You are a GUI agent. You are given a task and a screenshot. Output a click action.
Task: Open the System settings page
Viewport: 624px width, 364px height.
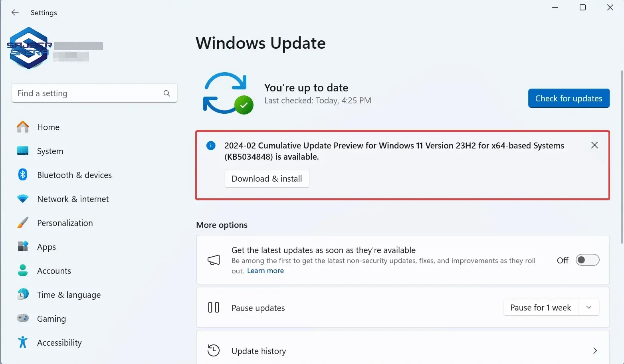[50, 151]
